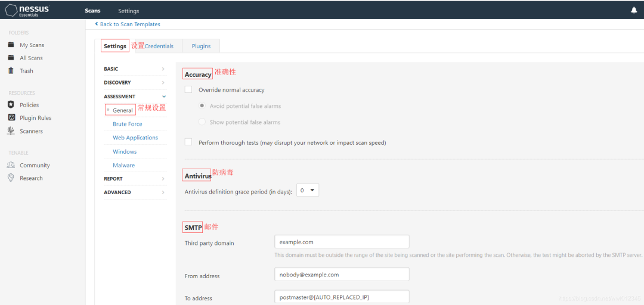The image size is (644, 305).
Task: Switch to the Plugins tab
Action: [202, 46]
